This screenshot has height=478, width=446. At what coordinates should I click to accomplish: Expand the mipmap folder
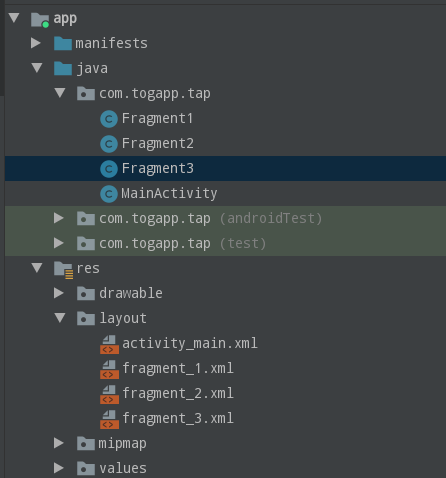tap(59, 443)
